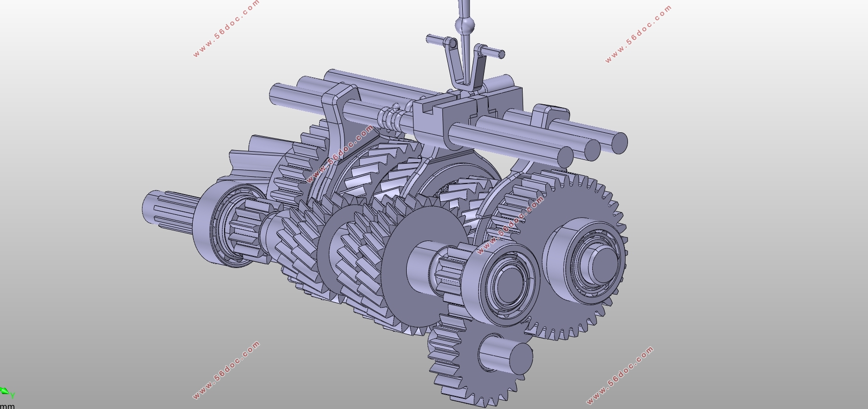
Task: Select the rearmost shift rail end face
Action: coord(618,142)
